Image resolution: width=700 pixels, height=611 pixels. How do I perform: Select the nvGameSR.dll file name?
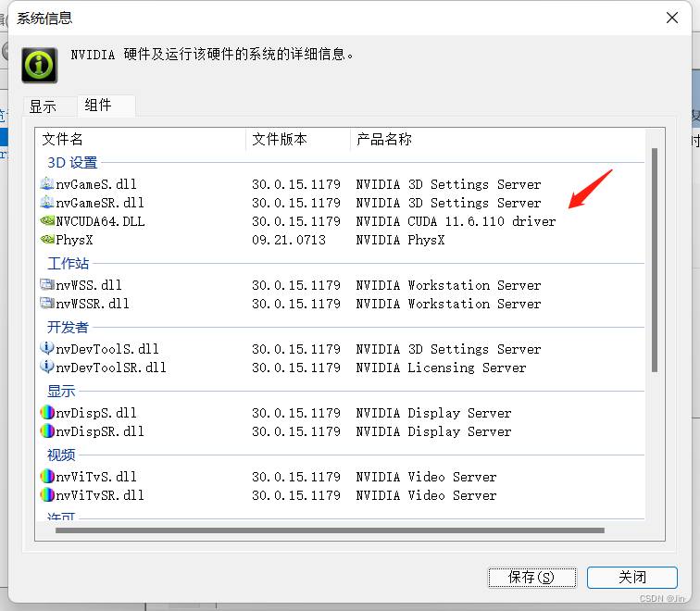point(100,203)
